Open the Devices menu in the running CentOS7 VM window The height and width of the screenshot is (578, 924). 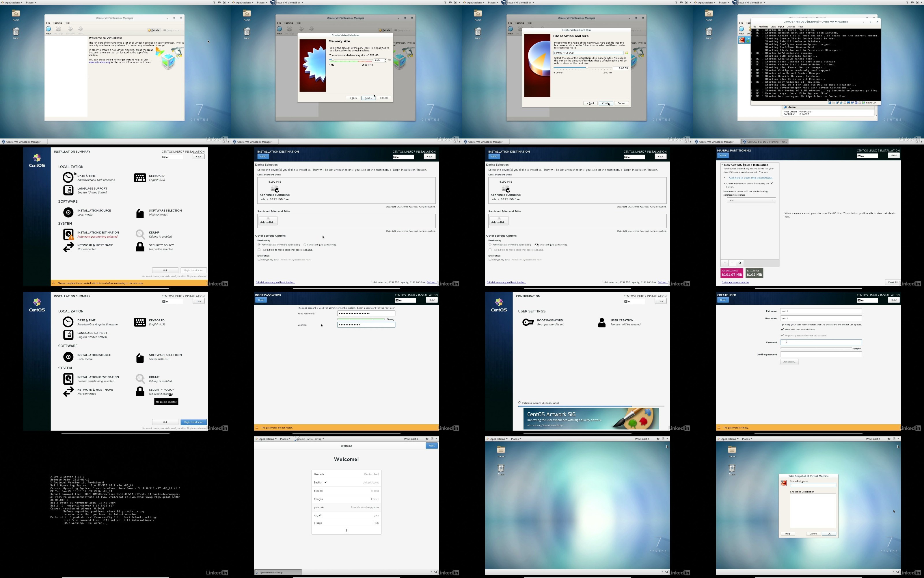(x=791, y=27)
